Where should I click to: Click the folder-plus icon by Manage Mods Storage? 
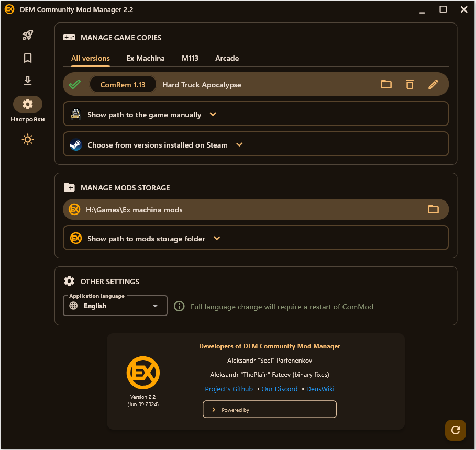pos(69,187)
